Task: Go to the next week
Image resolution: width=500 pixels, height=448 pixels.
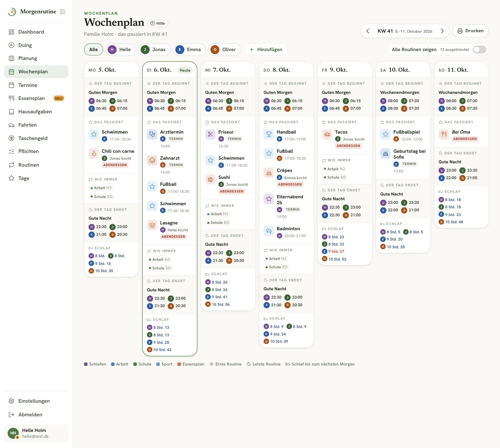Action: tap(442, 31)
